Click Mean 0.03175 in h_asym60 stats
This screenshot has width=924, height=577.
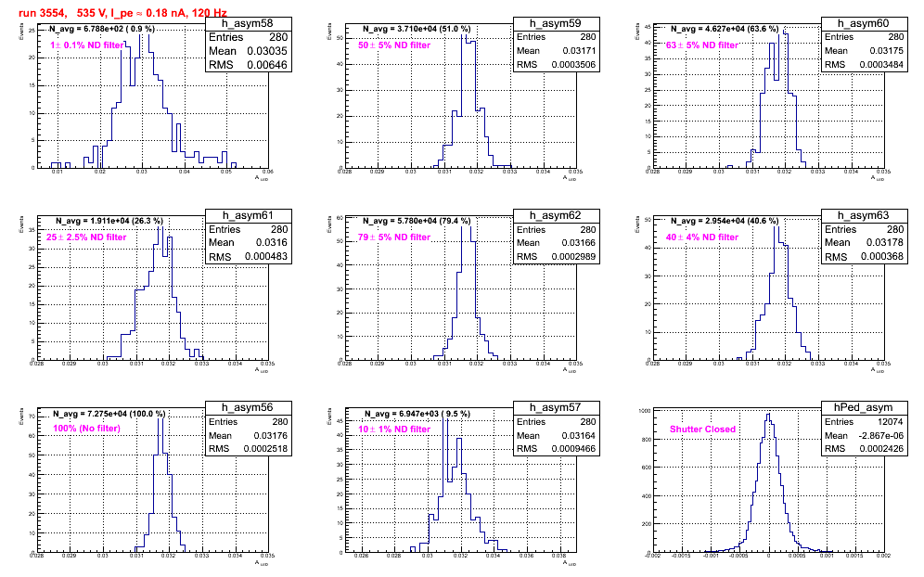pos(864,51)
